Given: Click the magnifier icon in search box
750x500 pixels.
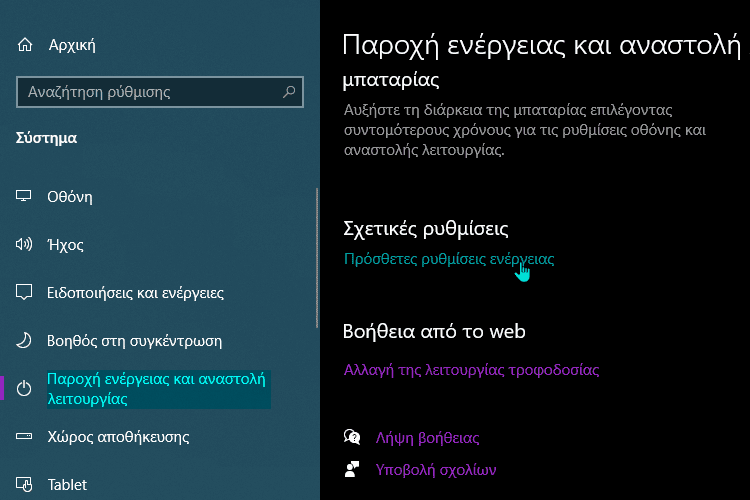Looking at the screenshot, I should tap(289, 92).
